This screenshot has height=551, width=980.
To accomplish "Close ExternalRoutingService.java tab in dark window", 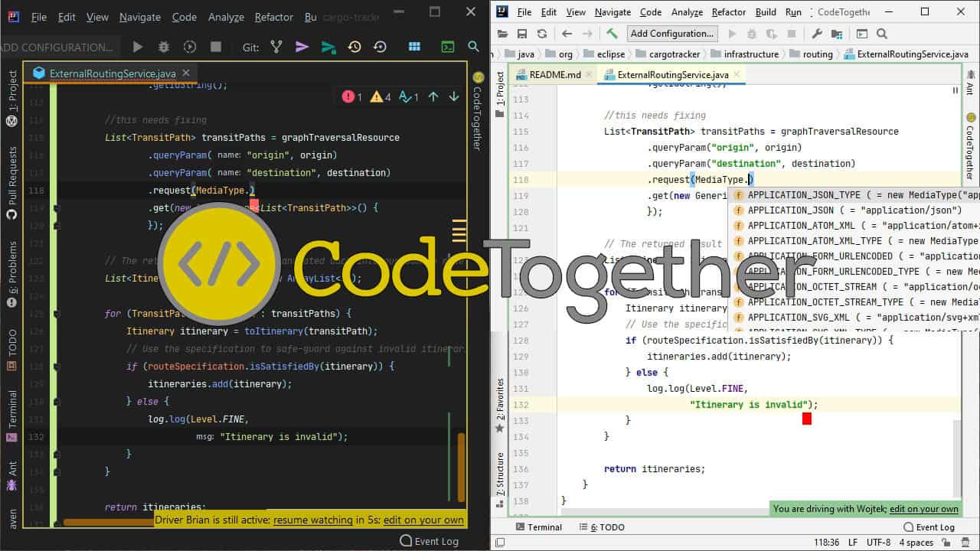I will 186,73.
